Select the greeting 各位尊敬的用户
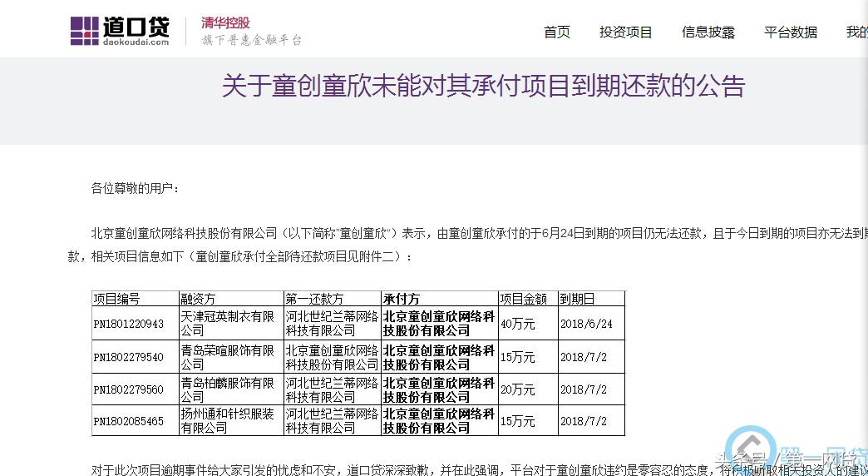Image resolution: width=868 pixels, height=476 pixels. tap(135, 188)
